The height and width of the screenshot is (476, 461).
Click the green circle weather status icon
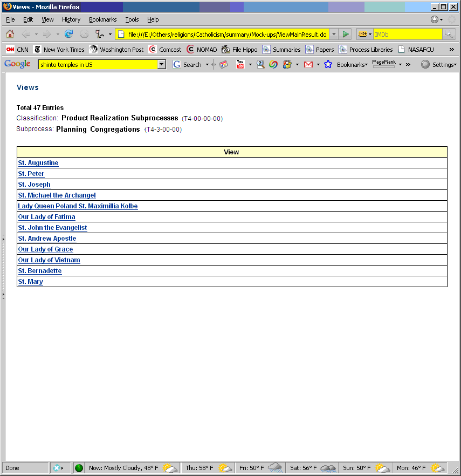(x=79, y=468)
